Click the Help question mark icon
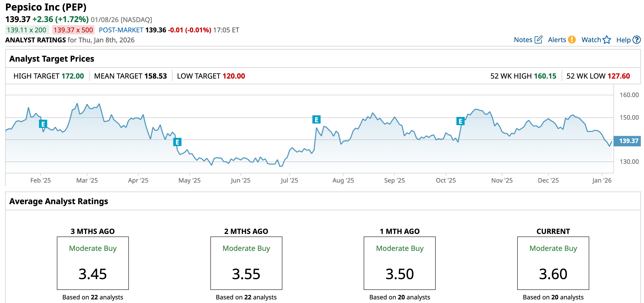Screen dimensions: 644x303 (637, 40)
